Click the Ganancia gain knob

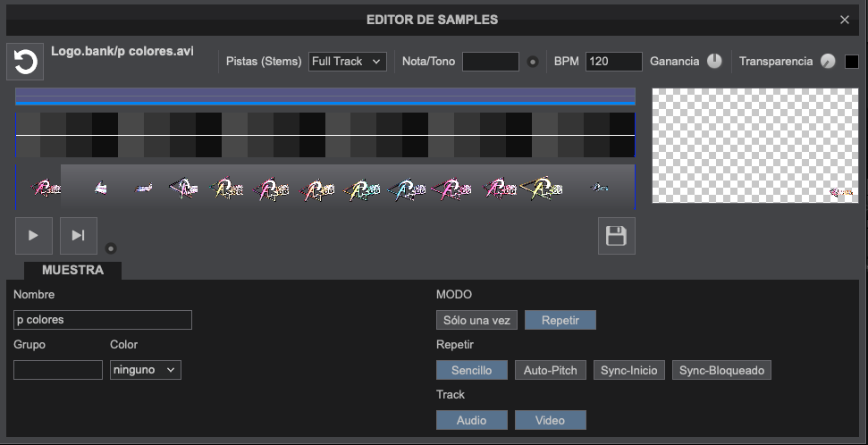(714, 62)
